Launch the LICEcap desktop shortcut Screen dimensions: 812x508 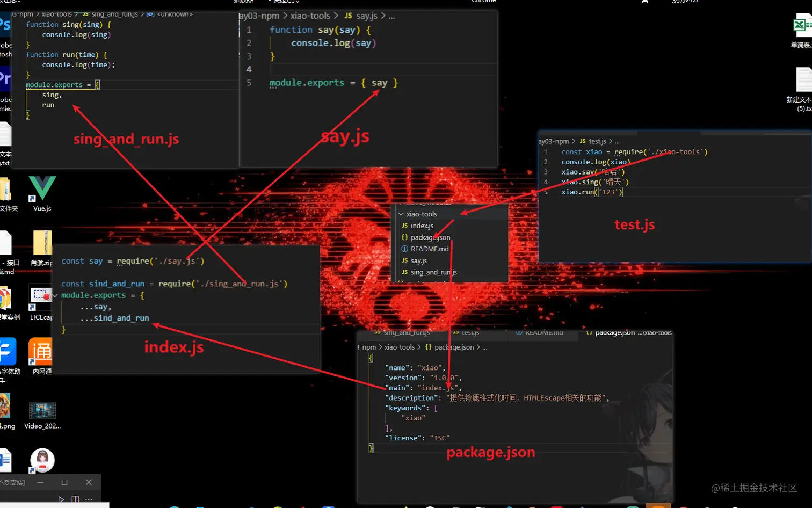41,303
